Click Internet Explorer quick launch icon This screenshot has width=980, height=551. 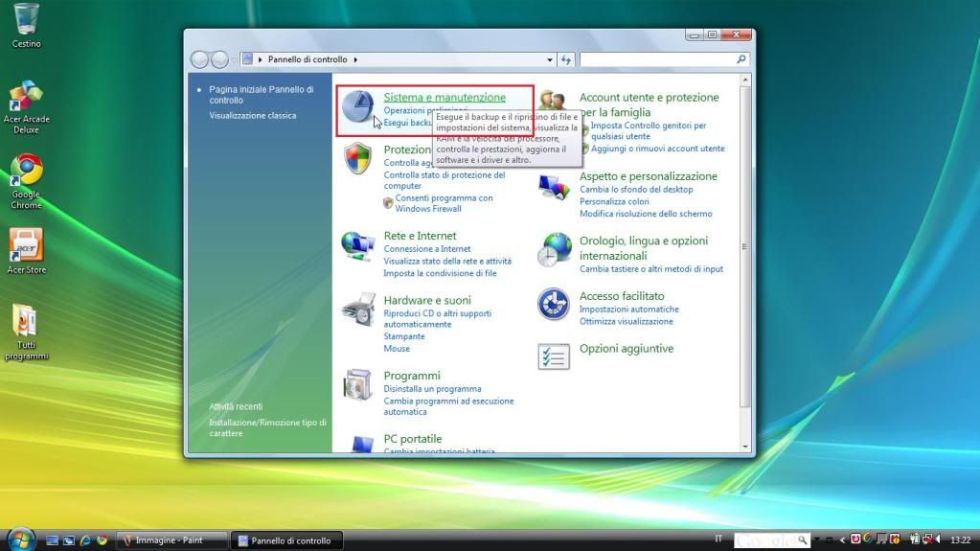(x=85, y=540)
